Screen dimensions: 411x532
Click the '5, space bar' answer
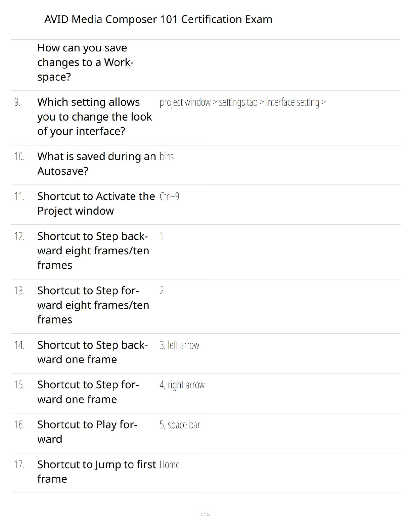point(180,425)
